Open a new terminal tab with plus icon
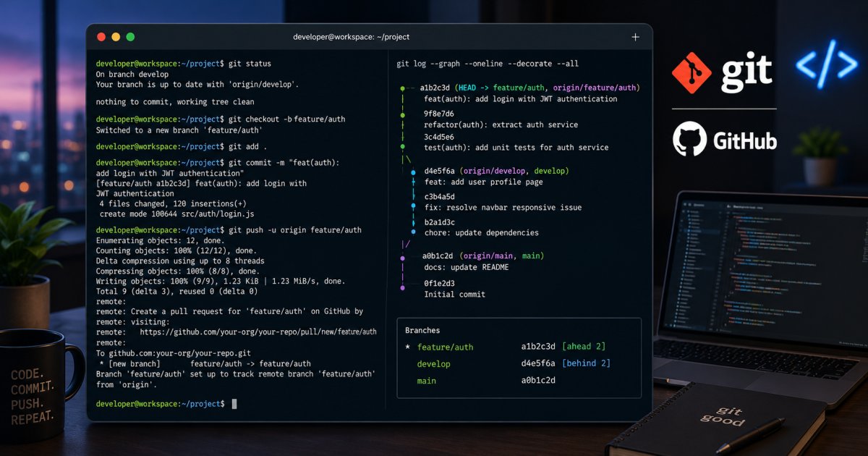 pos(635,37)
